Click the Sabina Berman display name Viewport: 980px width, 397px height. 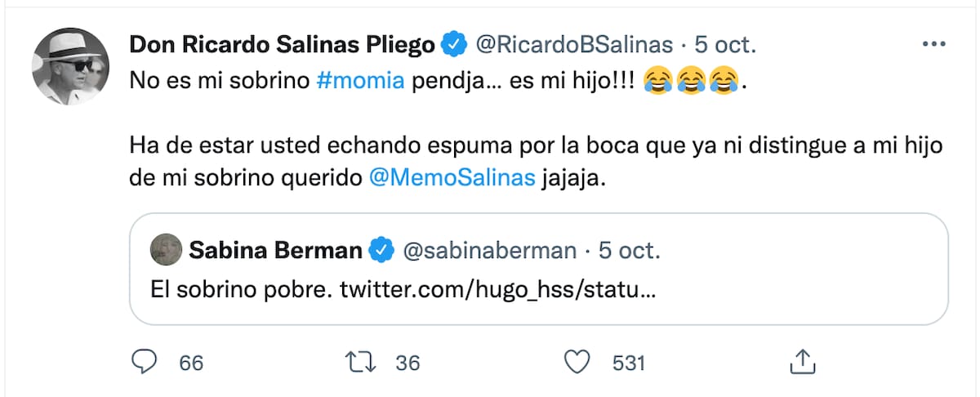[275, 250]
